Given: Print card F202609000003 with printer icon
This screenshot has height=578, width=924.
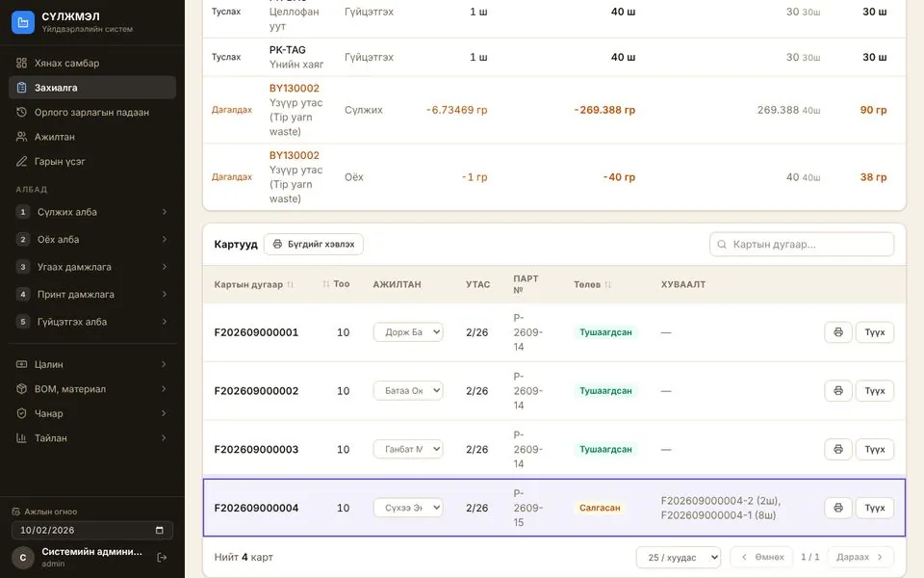Looking at the screenshot, I should coord(838,449).
